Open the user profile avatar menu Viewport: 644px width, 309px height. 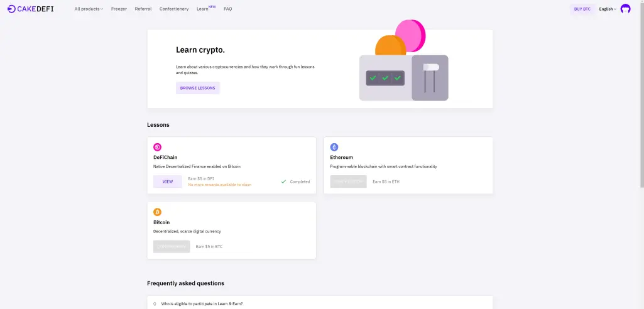(625, 9)
